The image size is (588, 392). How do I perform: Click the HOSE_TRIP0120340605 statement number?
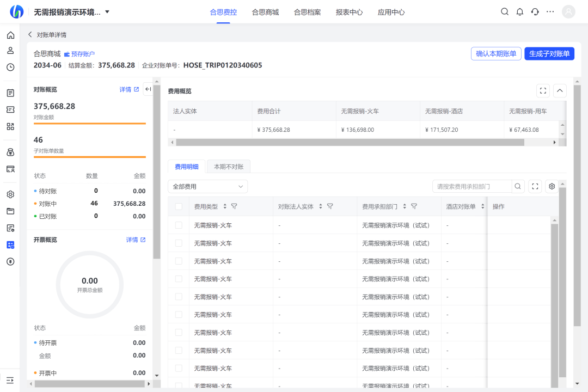(223, 65)
